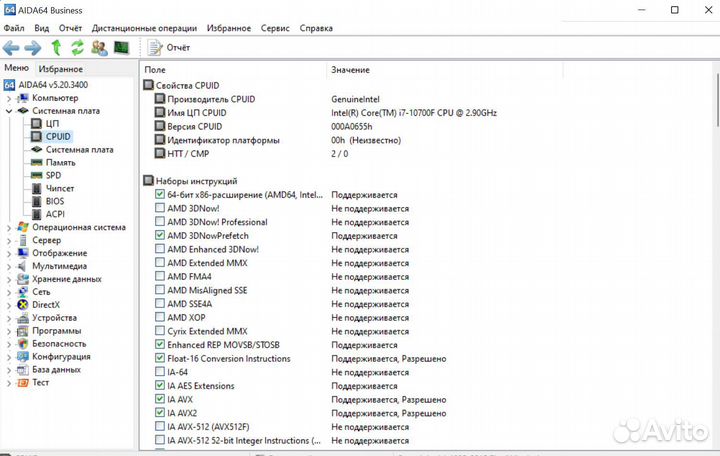Expand the DirectX tree node

point(9,305)
